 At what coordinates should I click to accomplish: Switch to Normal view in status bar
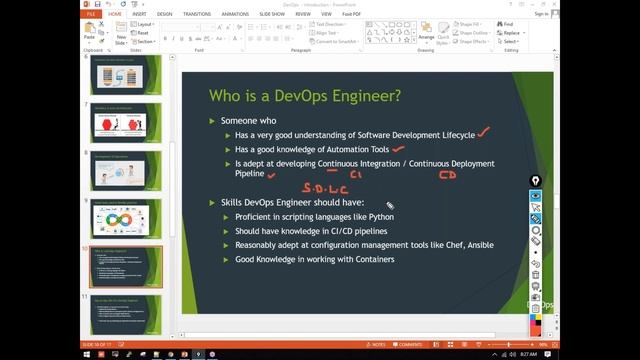(x=436, y=344)
